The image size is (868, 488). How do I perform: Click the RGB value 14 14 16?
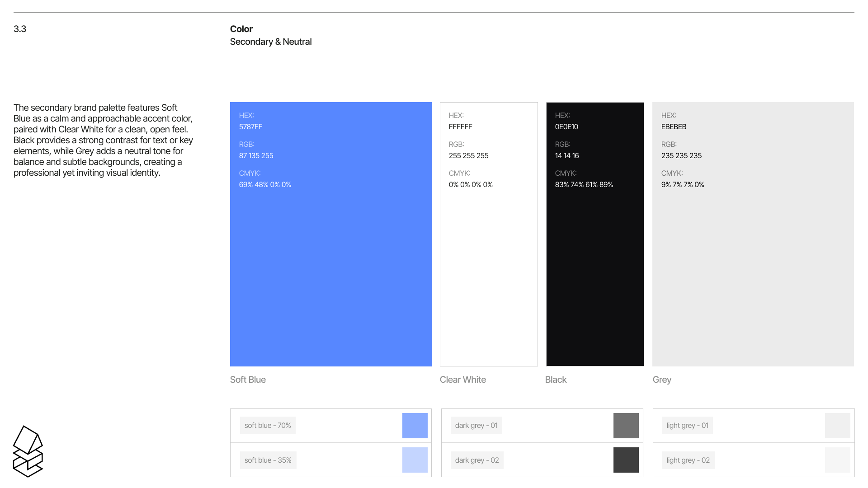pos(567,156)
